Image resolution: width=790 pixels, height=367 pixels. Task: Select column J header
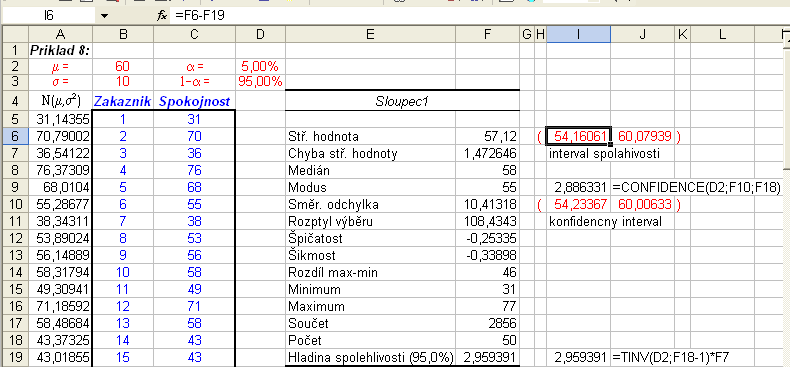click(642, 34)
